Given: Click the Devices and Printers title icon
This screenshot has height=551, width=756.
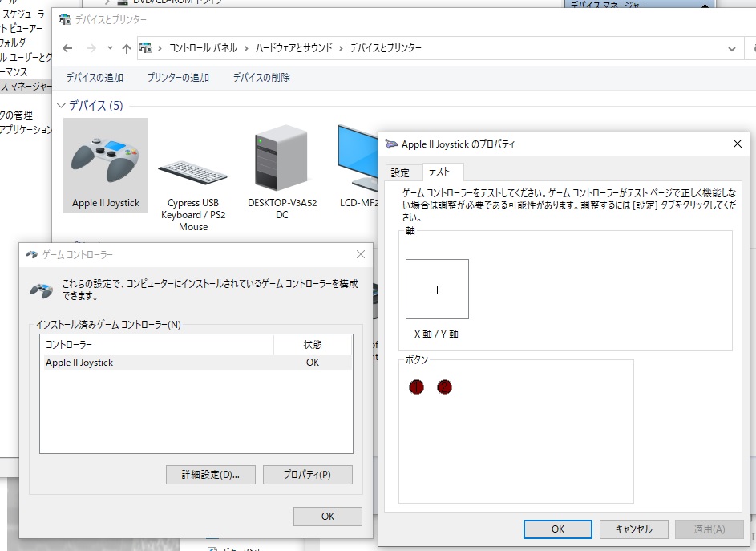Looking at the screenshot, I should pyautogui.click(x=64, y=20).
